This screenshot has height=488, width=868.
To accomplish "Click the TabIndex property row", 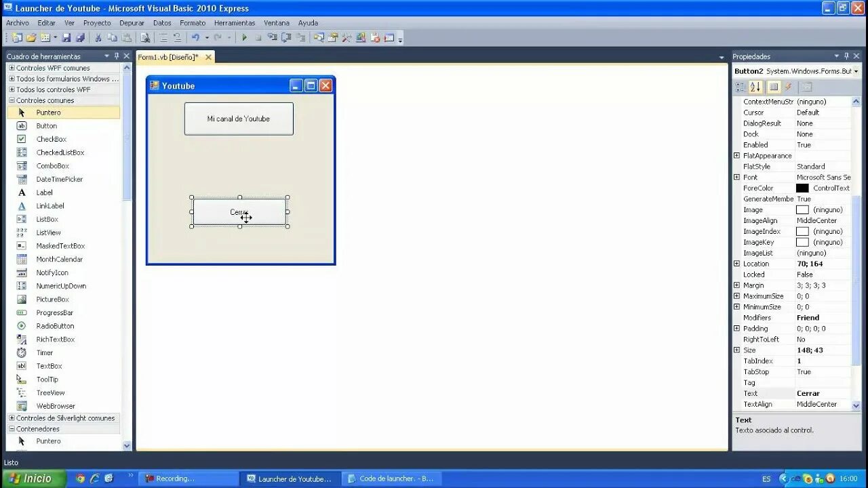I will coord(792,361).
